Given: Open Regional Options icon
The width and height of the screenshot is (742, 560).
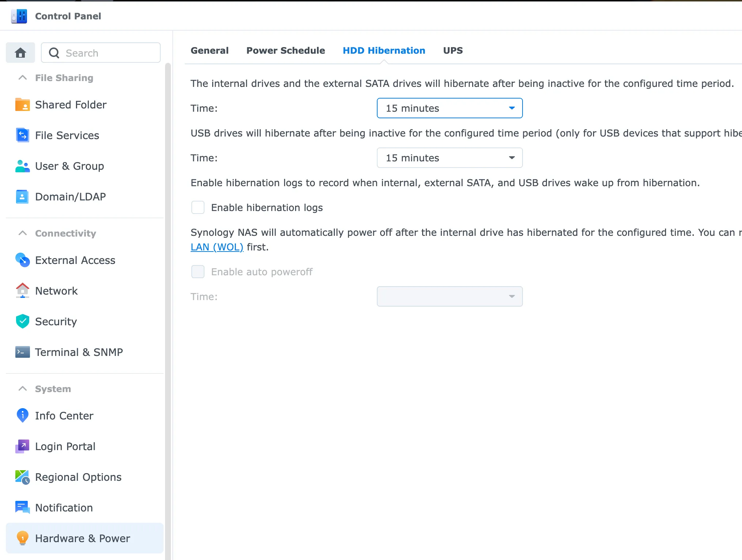Looking at the screenshot, I should 22,477.
